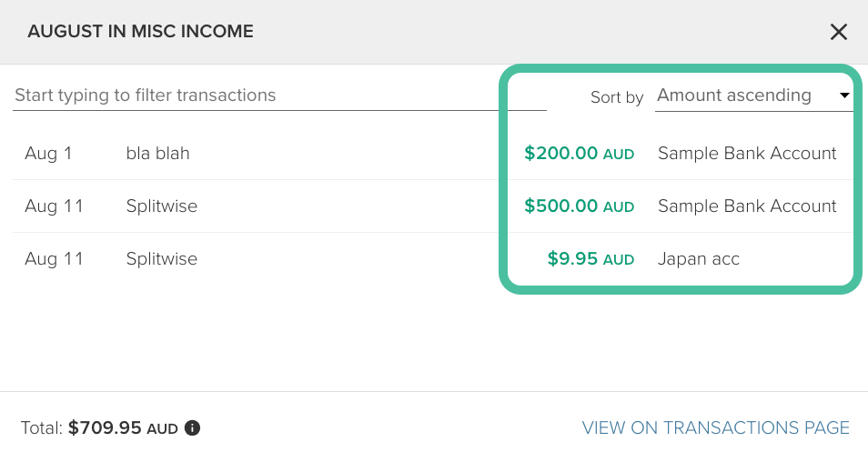Click the August in Misc Income title
Viewport: 868px width, 462px height.
[140, 32]
